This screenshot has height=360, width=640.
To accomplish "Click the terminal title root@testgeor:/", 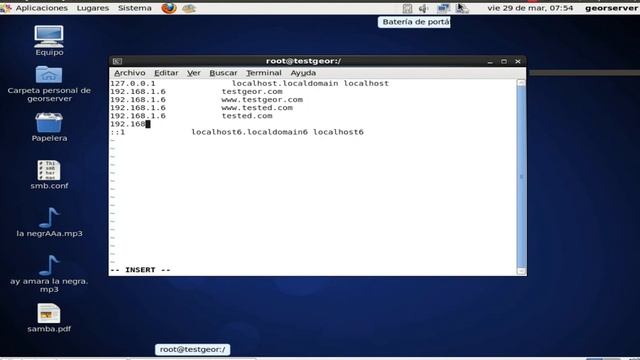I will 303,61.
